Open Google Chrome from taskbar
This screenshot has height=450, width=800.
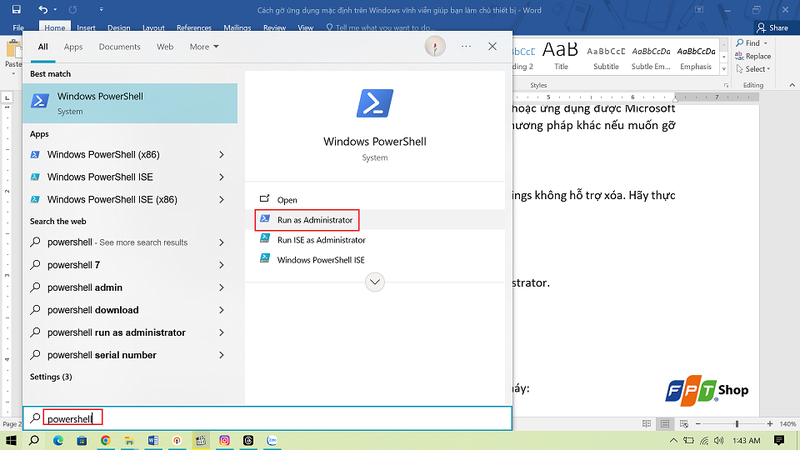[106, 440]
